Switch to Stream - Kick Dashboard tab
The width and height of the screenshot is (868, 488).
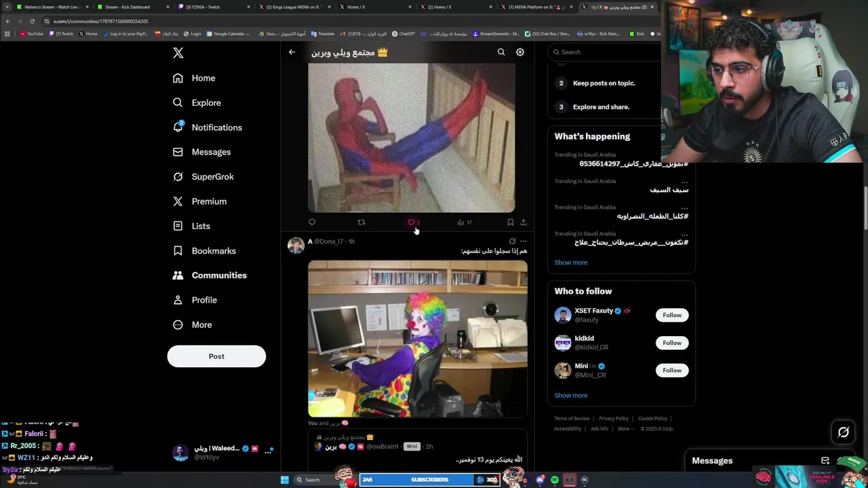tap(127, 7)
